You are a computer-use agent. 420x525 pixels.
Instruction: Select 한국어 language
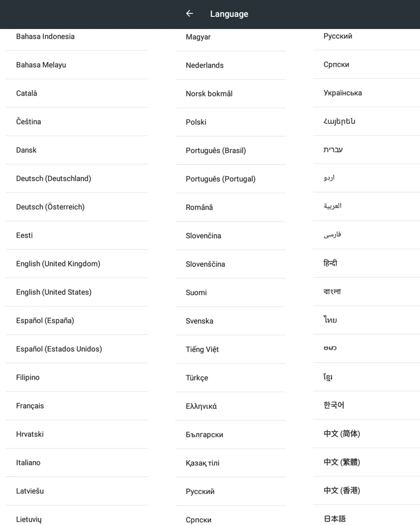366,405
